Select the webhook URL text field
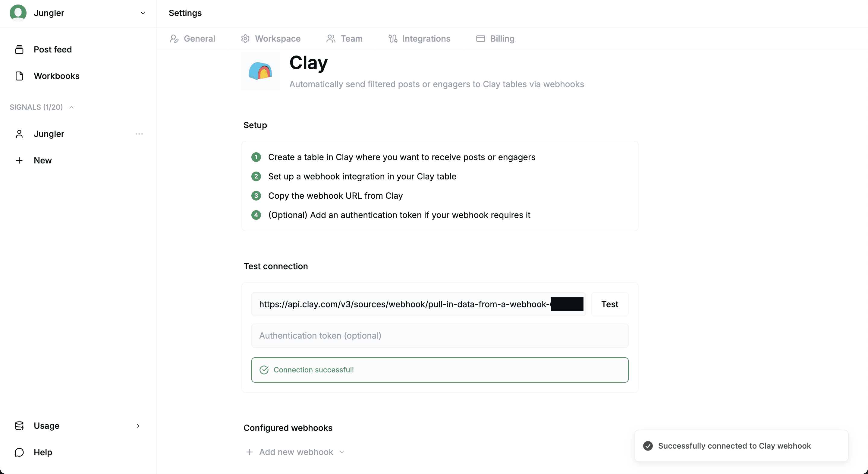 tap(418, 304)
